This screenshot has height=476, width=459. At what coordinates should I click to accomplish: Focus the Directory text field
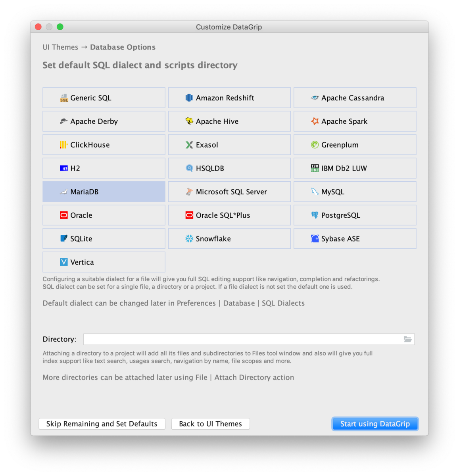pos(243,339)
